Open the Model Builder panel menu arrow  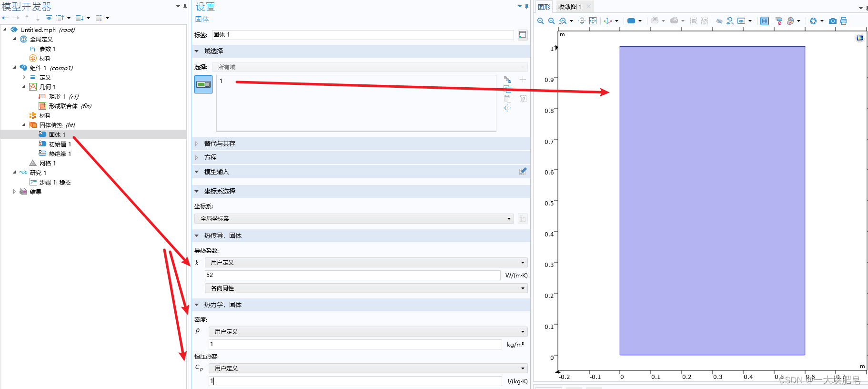(178, 7)
